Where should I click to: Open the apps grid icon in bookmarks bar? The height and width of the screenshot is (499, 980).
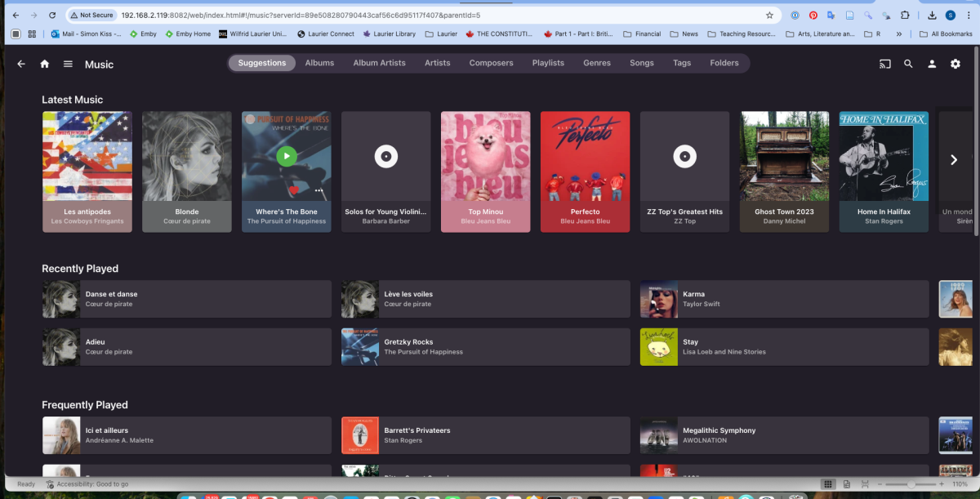32,34
